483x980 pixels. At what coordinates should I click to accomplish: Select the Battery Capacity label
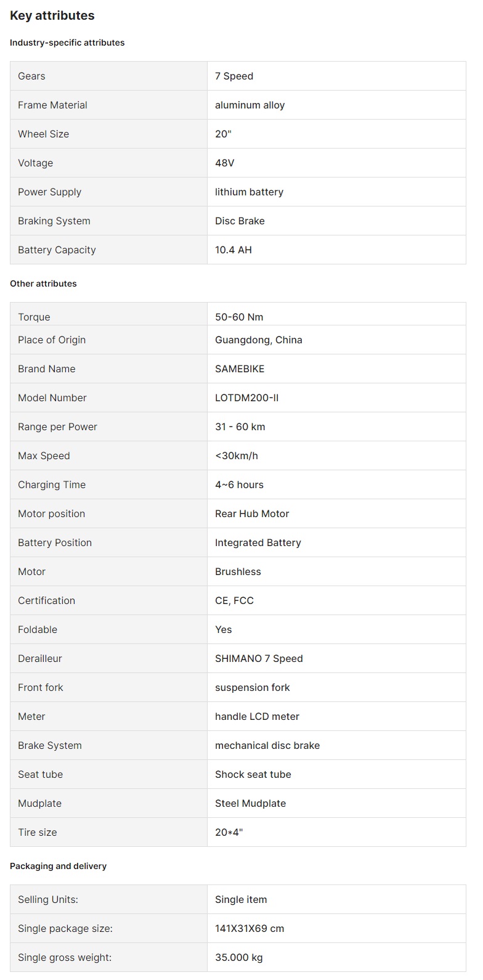57,250
